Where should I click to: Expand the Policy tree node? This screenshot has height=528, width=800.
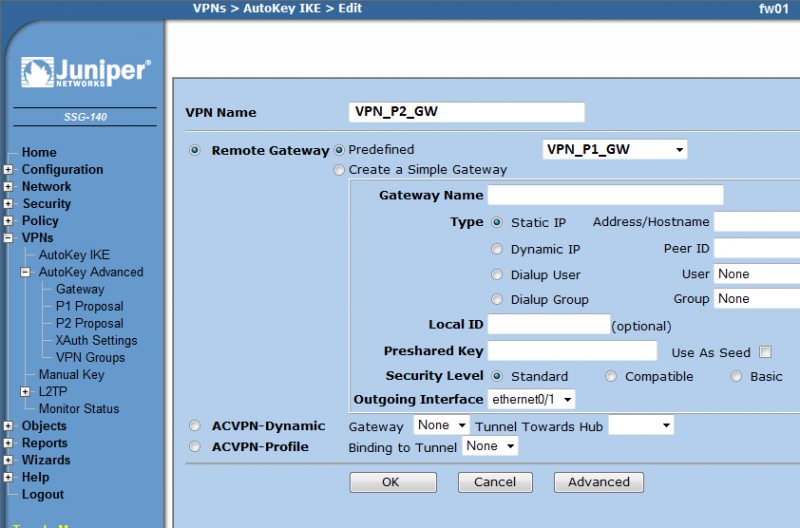[x=8, y=221]
